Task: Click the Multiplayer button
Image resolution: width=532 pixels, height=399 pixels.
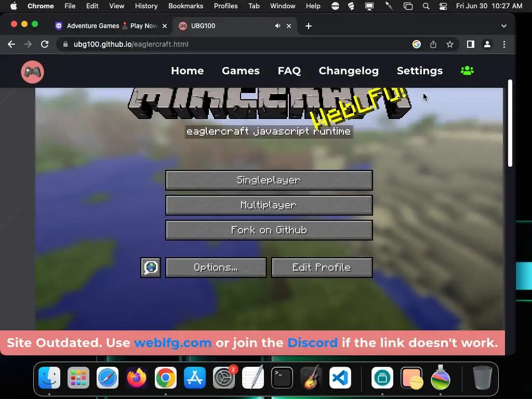Action: point(269,205)
